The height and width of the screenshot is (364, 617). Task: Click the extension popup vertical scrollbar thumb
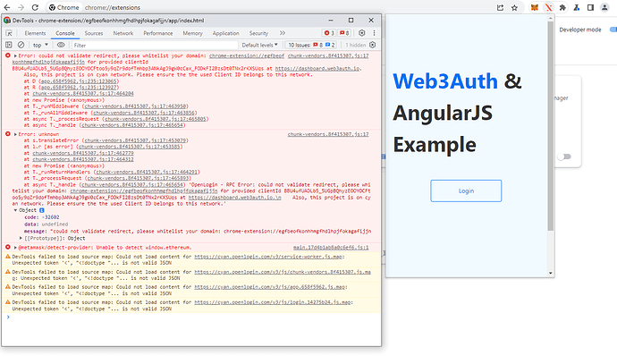pos(550,126)
